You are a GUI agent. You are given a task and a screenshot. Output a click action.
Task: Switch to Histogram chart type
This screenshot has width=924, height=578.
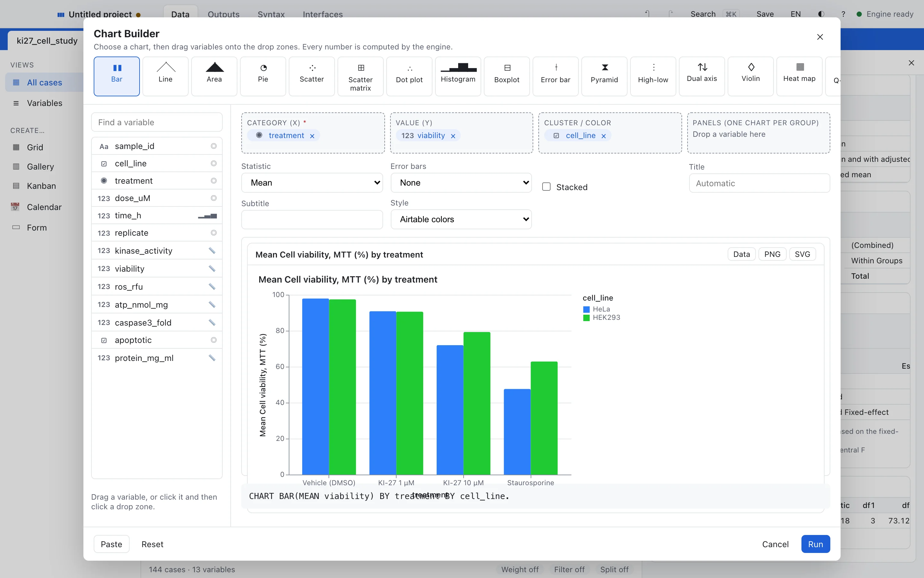(458, 76)
